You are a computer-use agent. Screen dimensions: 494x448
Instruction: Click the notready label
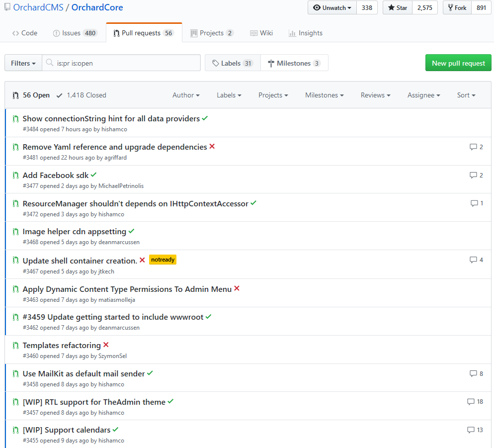click(x=163, y=260)
